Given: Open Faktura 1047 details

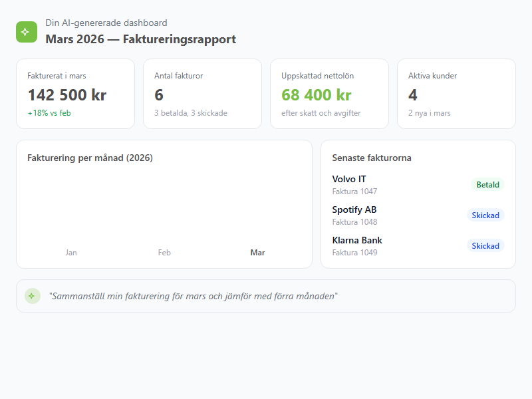Looking at the screenshot, I should click(354, 191).
